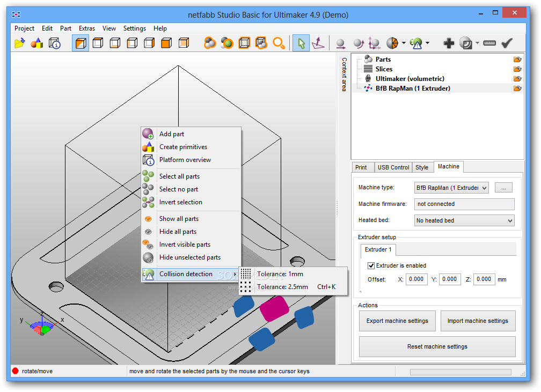
Task: Open the Extras menu
Action: (86, 28)
